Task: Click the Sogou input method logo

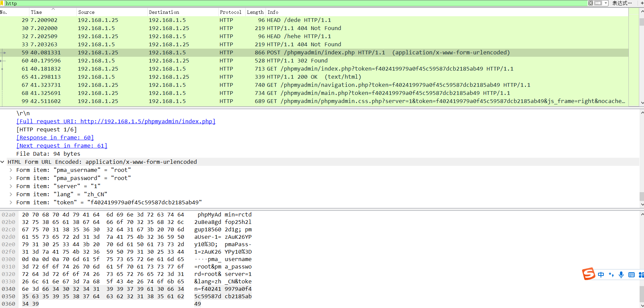Action: (588, 274)
